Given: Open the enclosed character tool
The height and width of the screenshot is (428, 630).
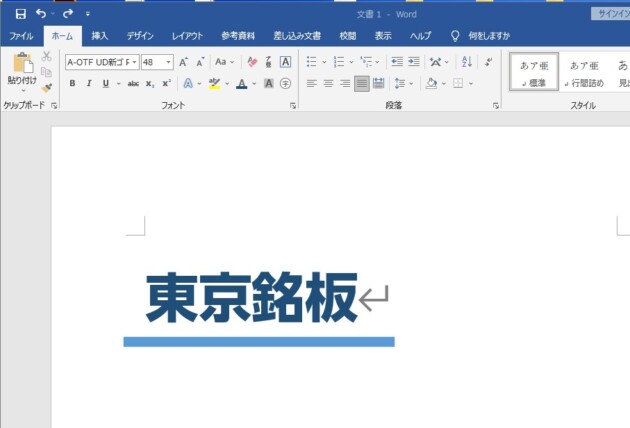Looking at the screenshot, I should tap(285, 83).
